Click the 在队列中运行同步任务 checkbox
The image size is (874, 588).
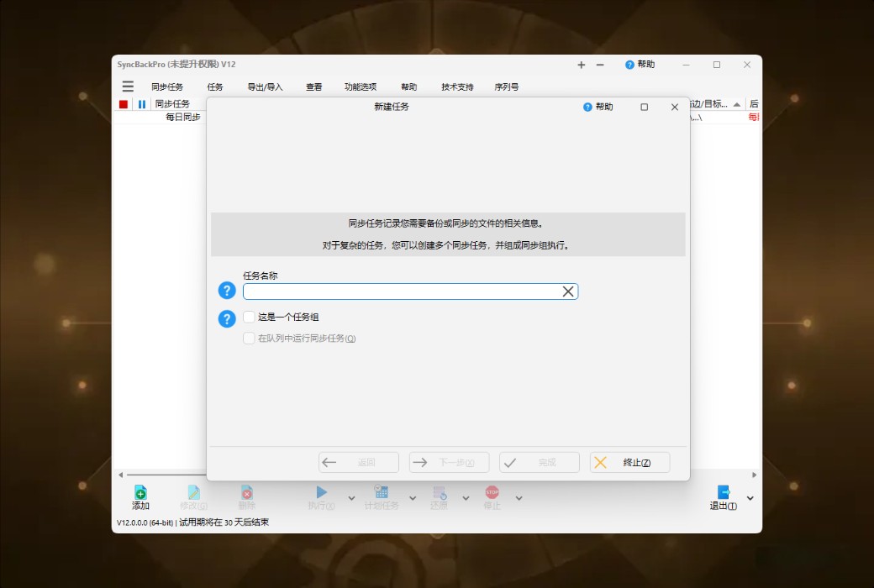pos(249,338)
